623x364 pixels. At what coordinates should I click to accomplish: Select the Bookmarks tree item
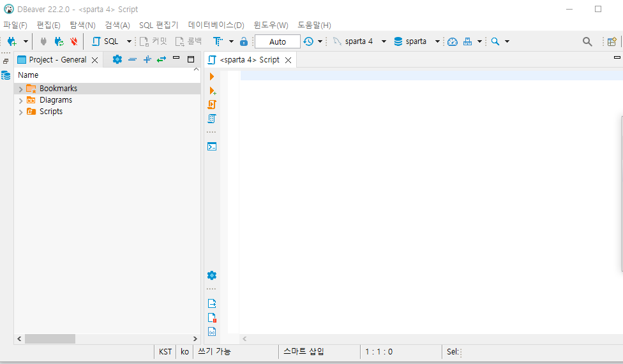59,88
